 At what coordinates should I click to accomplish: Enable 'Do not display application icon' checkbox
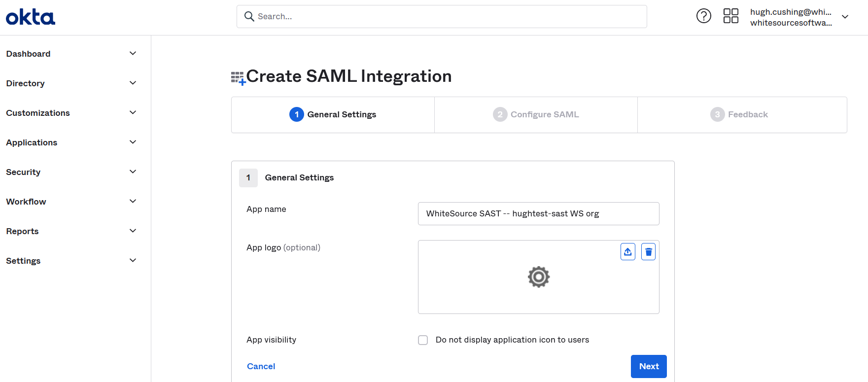[423, 340]
